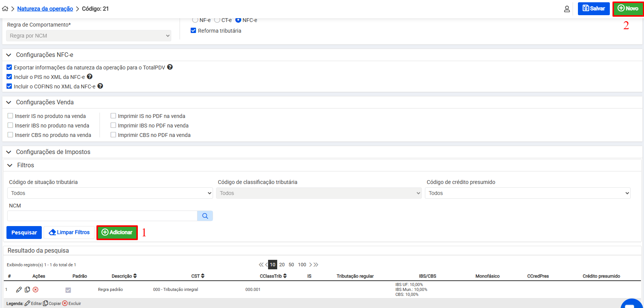
Task: Open the user profile icon
Action: [x=567, y=9]
